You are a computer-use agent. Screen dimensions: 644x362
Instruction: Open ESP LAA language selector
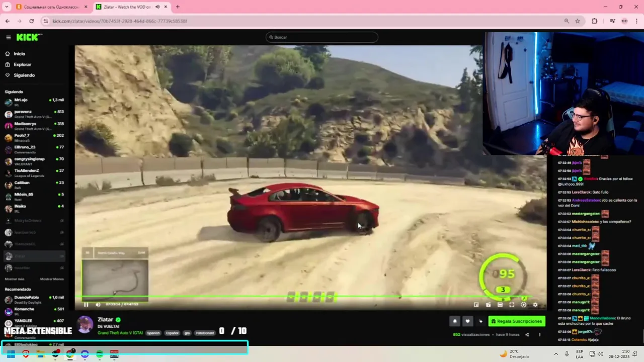580,354
